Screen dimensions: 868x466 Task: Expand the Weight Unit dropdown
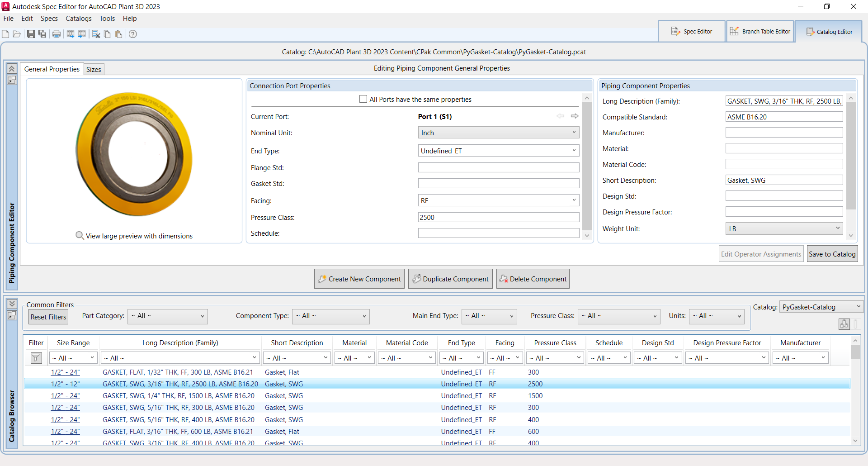click(784, 228)
